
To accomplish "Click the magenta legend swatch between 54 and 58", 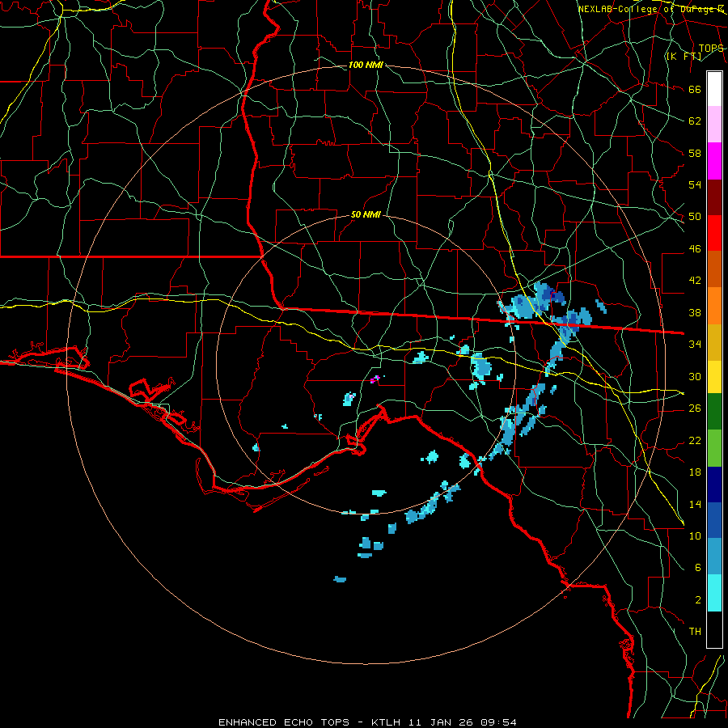I will 714,161.
